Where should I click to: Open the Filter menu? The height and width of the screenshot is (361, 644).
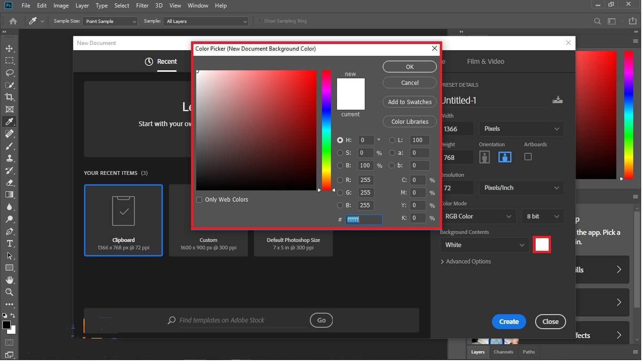pos(143,6)
